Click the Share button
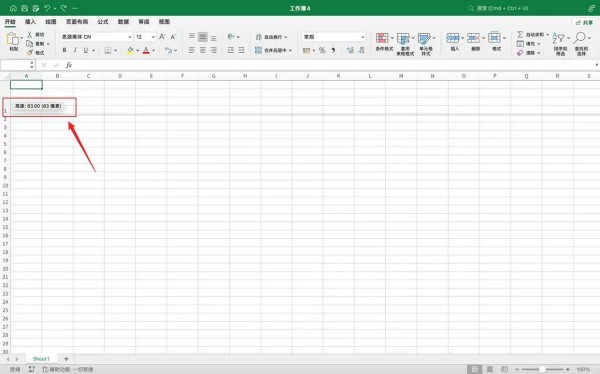 pyautogui.click(x=585, y=23)
